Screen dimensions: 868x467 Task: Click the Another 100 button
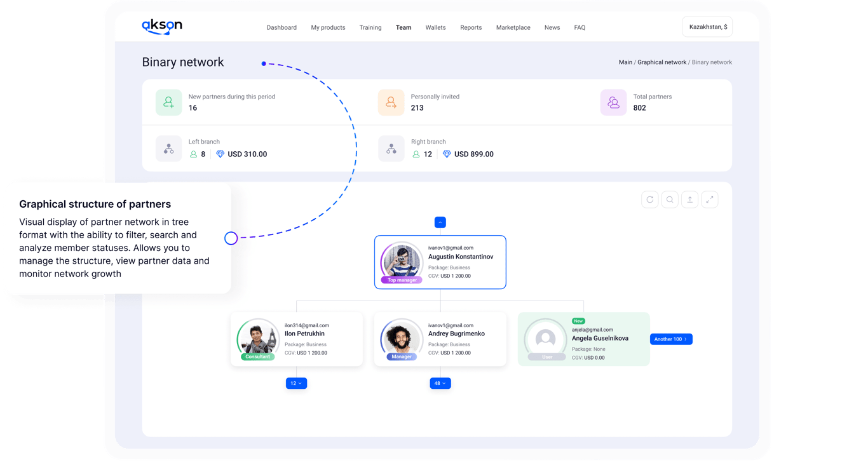[x=671, y=339]
